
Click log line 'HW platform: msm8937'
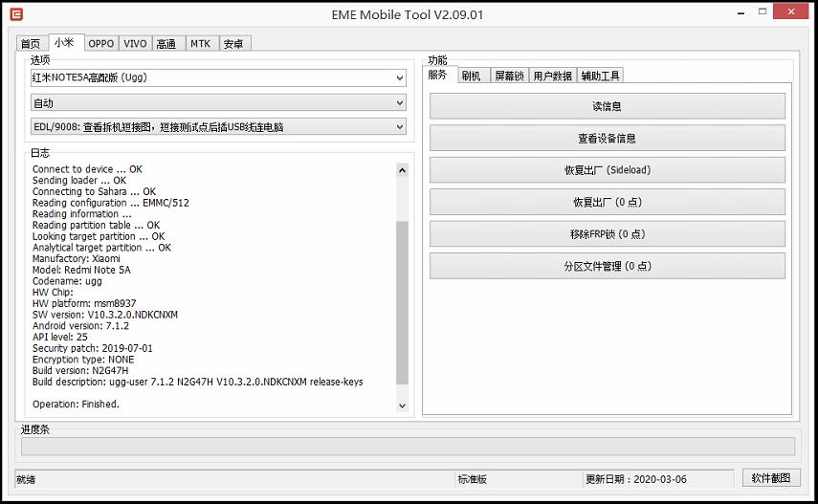(x=84, y=303)
